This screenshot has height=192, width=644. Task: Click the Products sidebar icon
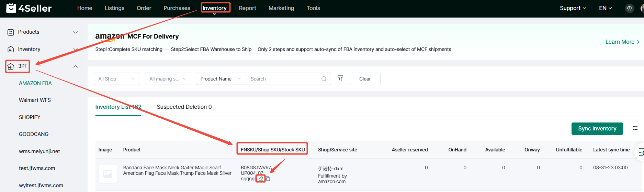click(11, 32)
